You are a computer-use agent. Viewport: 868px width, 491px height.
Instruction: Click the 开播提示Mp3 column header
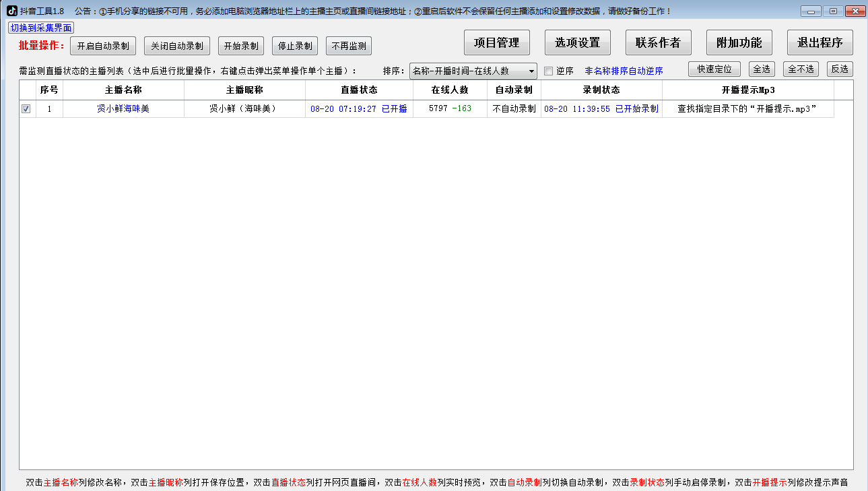748,90
